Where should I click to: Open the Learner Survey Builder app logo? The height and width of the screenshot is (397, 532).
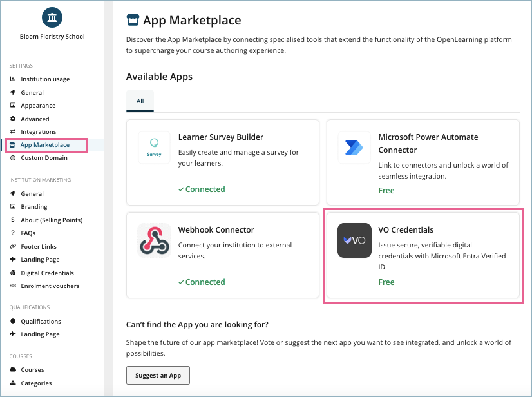pos(154,148)
